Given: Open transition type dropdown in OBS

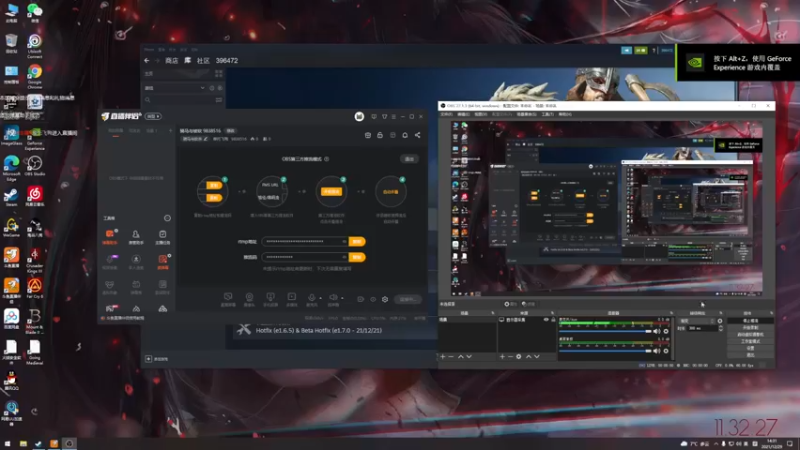Looking at the screenshot, I should [696, 321].
